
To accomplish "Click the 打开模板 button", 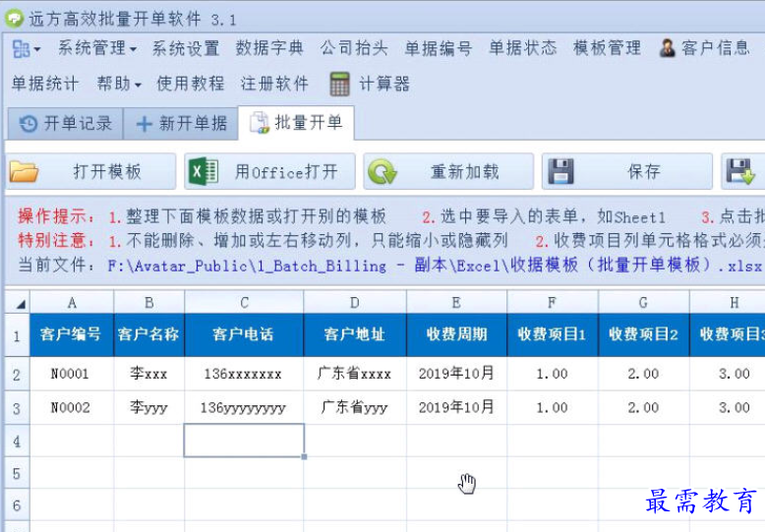I will [91, 171].
